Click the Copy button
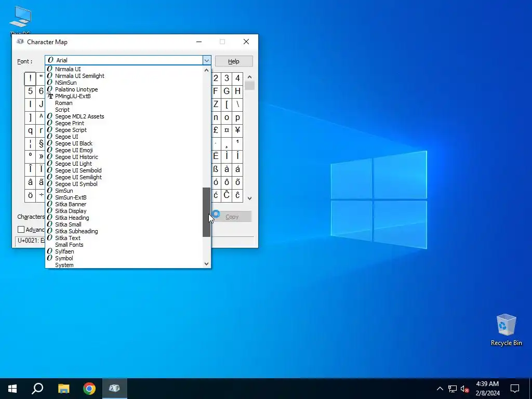The height and width of the screenshot is (399, 532). click(x=232, y=217)
